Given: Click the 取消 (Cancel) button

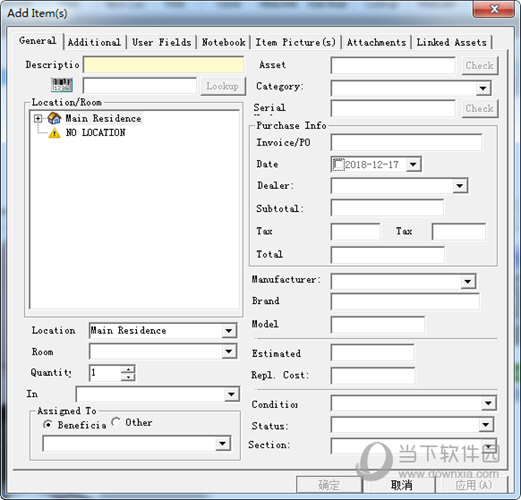Looking at the screenshot, I should coord(401,485).
